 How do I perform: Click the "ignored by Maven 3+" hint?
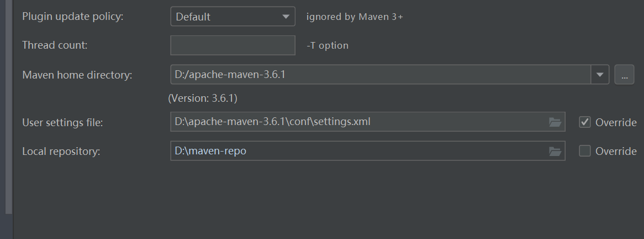click(355, 17)
